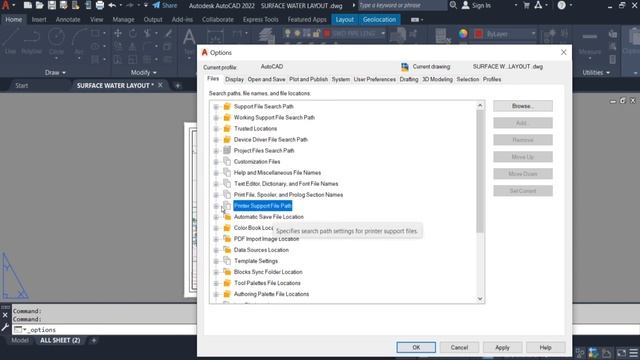Expand the Utilities panel dropdown
The image size is (640, 360).
pyautogui.click(x=596, y=72)
